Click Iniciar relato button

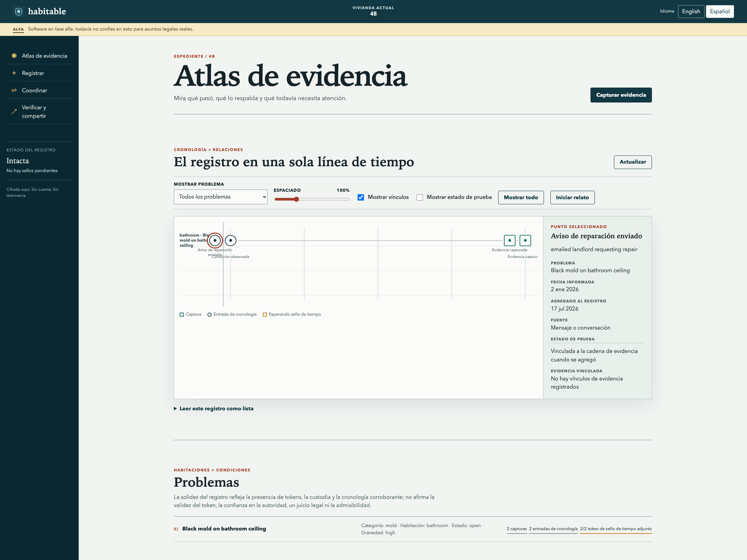pos(572,197)
